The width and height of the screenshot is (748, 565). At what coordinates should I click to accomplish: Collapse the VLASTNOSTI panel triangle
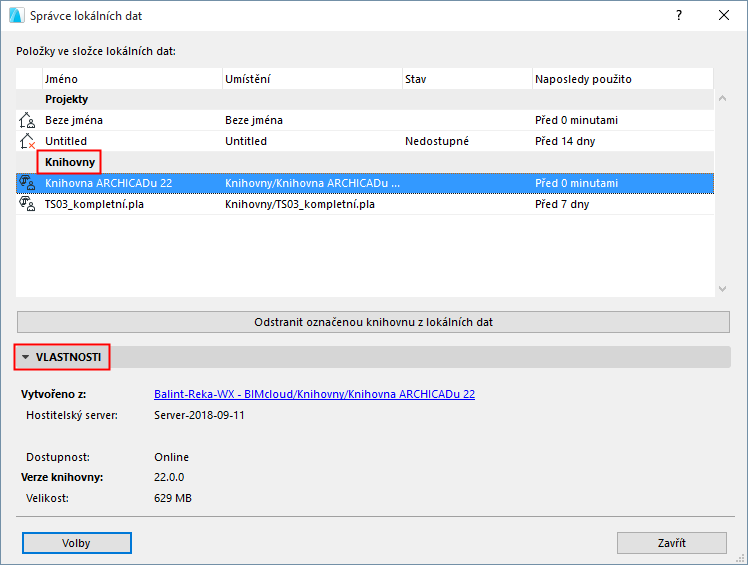(25, 357)
